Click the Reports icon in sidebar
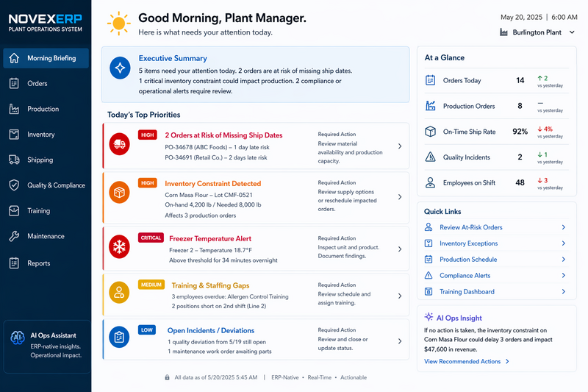 pyautogui.click(x=14, y=263)
